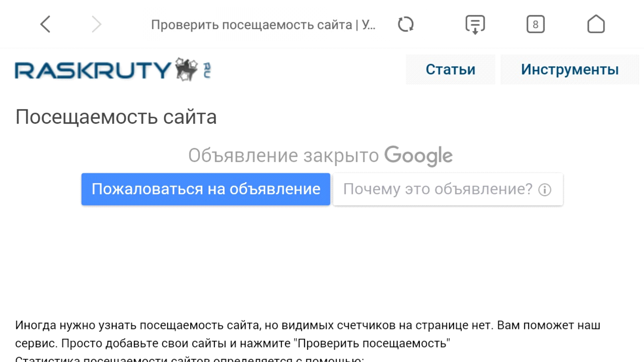The image size is (644, 362).
Task: Go to the browser home page
Action: [596, 24]
